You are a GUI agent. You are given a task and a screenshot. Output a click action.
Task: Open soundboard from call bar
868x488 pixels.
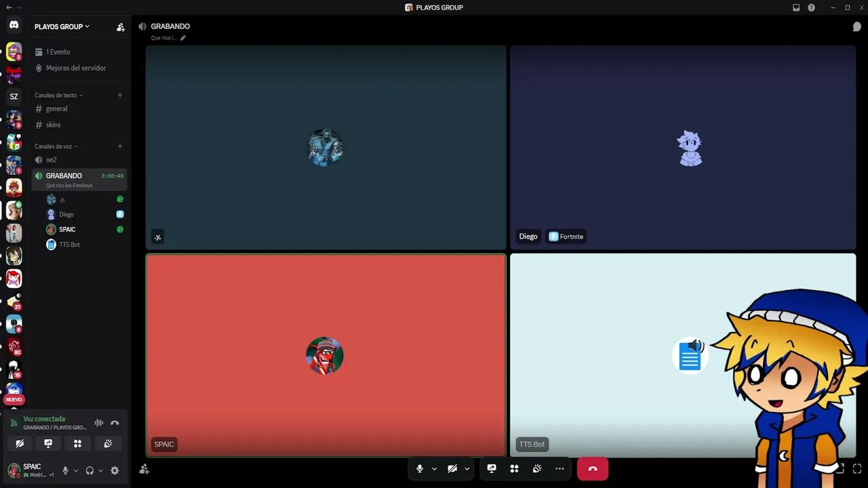click(537, 468)
